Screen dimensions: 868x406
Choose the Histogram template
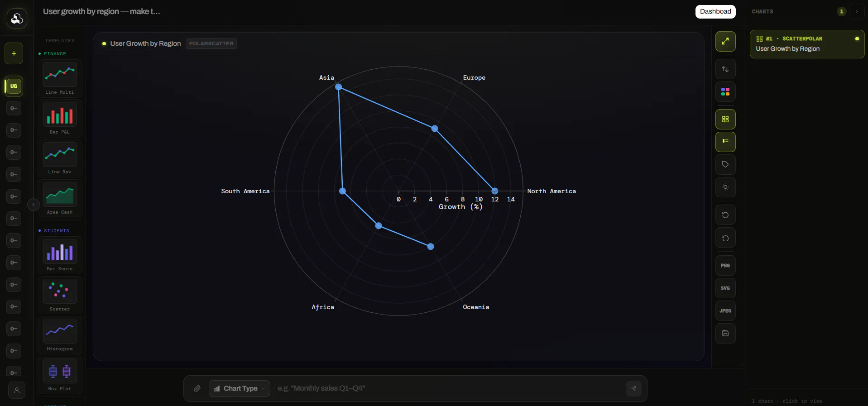pyautogui.click(x=60, y=335)
